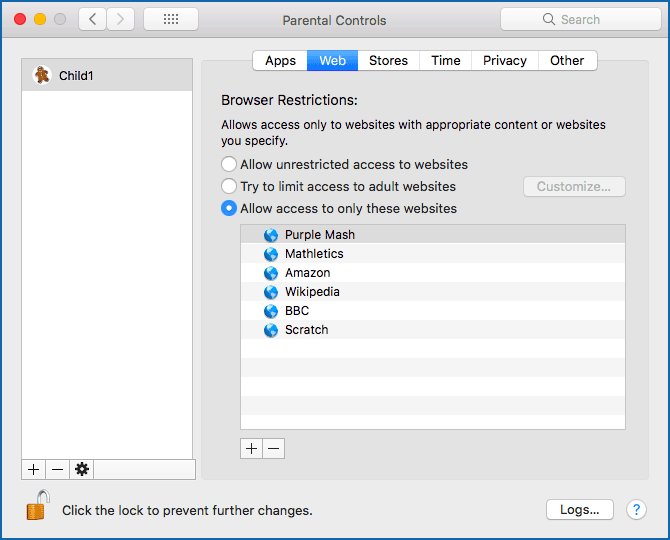Remove selected user with minus button

[x=58, y=470]
